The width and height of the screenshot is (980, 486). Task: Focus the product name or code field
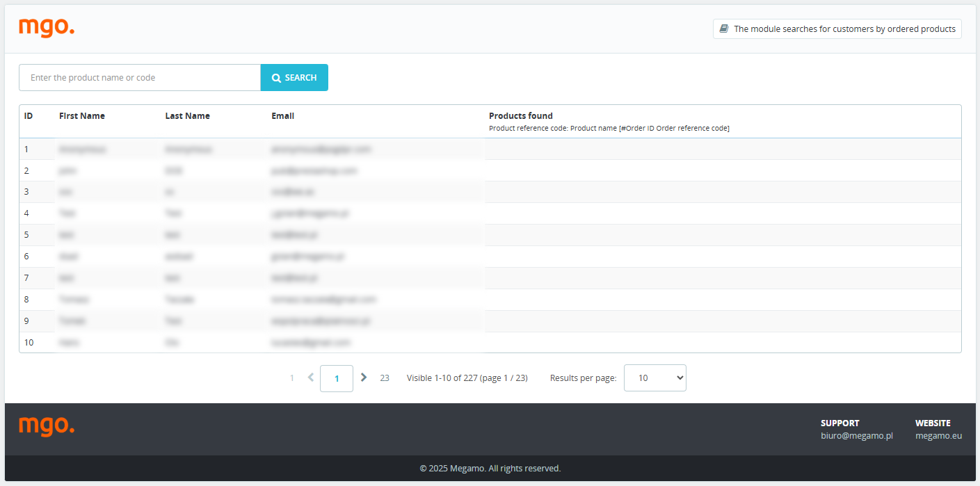pos(140,78)
